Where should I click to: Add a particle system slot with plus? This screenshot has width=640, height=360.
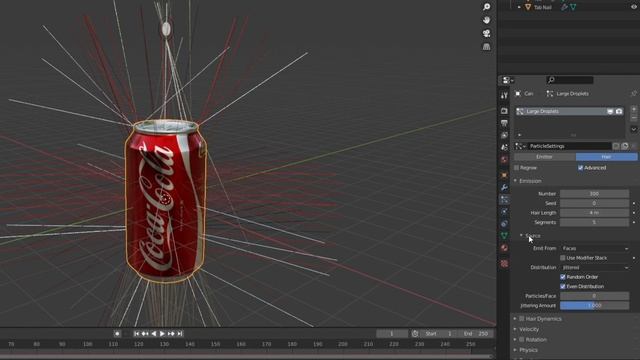(x=634, y=109)
